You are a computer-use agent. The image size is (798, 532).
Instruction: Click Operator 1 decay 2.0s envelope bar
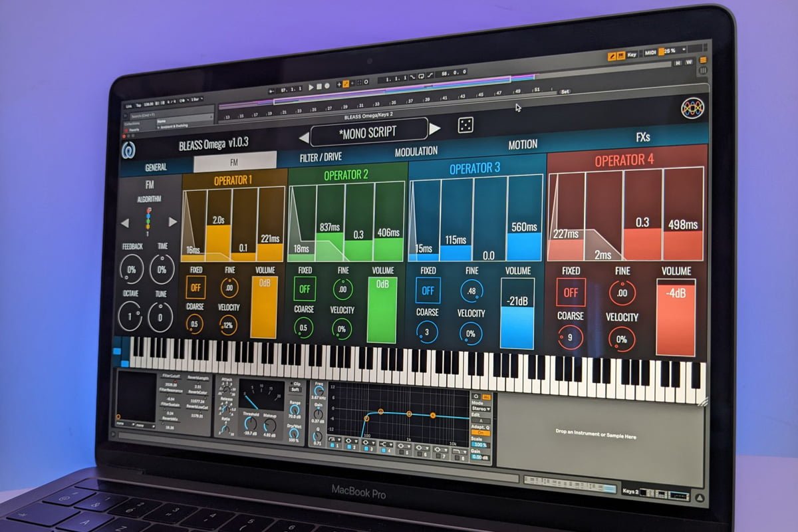pyautogui.click(x=218, y=225)
